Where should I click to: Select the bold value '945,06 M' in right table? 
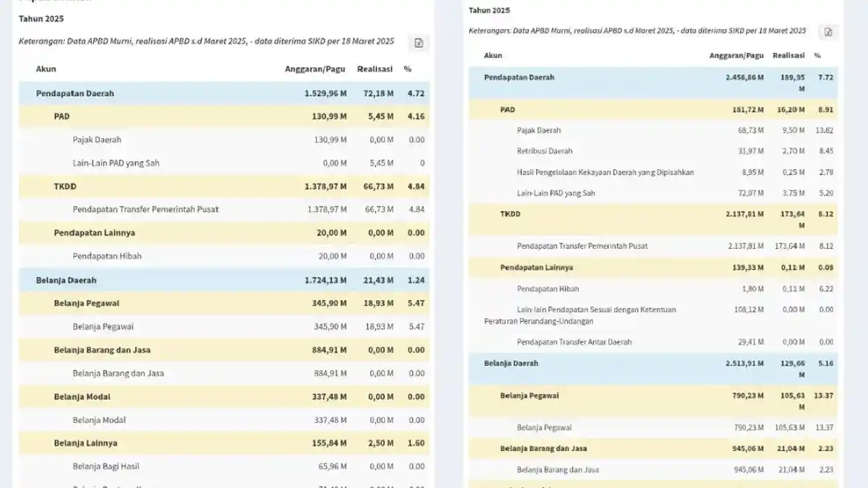(x=748, y=449)
